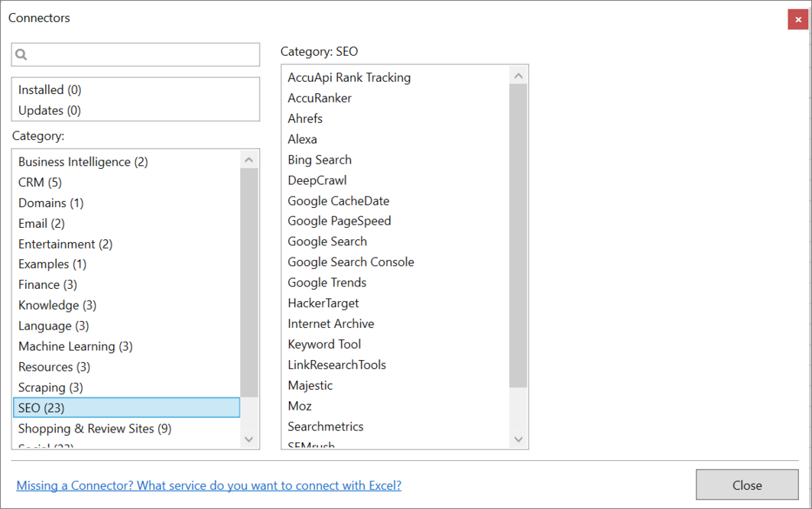The image size is (812, 509).
Task: Click the search magnifier icon
Action: (x=21, y=54)
